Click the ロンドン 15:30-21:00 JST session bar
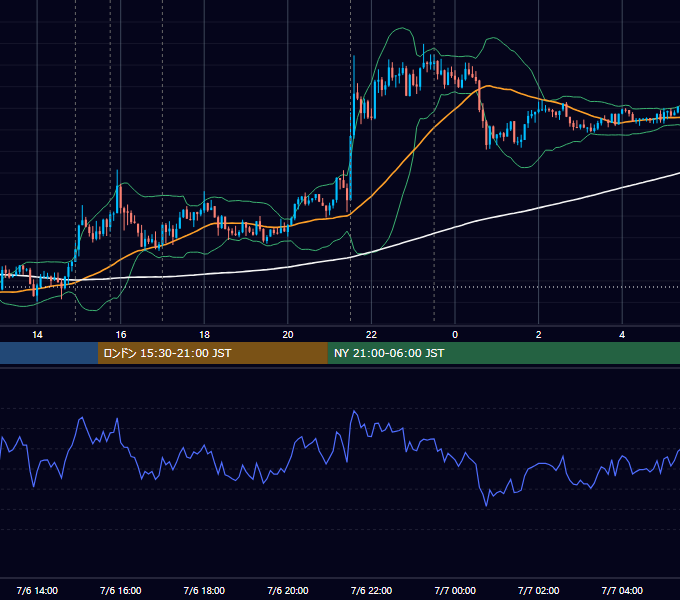 212,353
